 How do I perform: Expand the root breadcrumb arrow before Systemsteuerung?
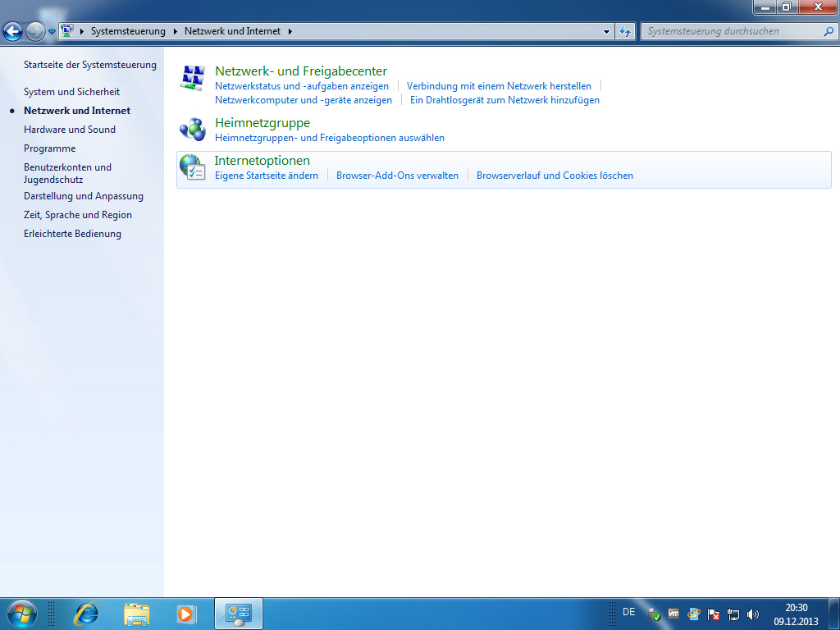pyautogui.click(x=82, y=31)
